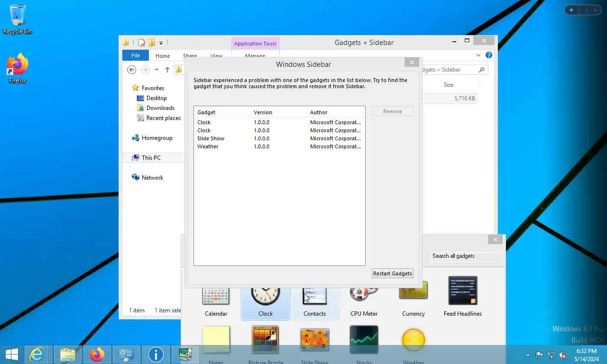Click the Gadget column header
The image size is (607, 364).
coord(222,112)
